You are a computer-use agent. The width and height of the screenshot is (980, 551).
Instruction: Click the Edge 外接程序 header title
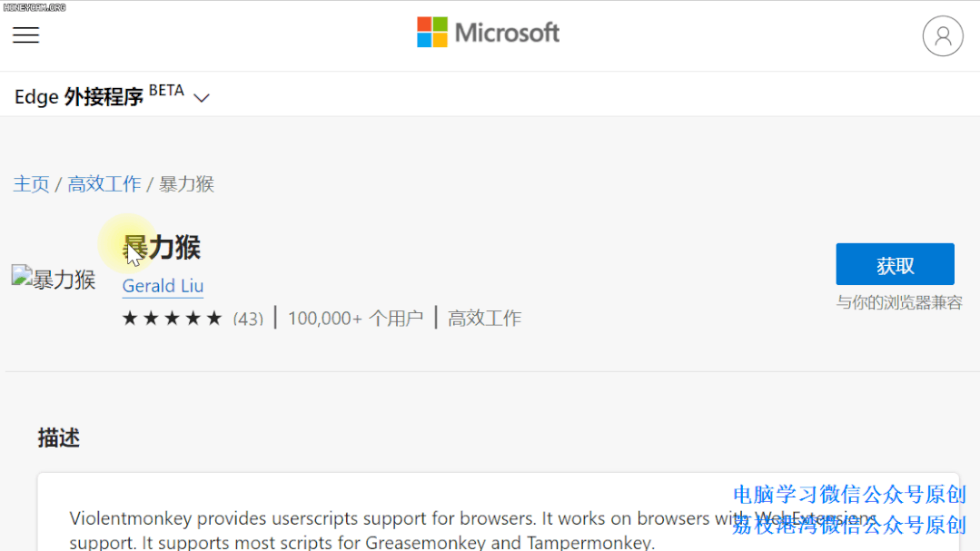click(79, 97)
